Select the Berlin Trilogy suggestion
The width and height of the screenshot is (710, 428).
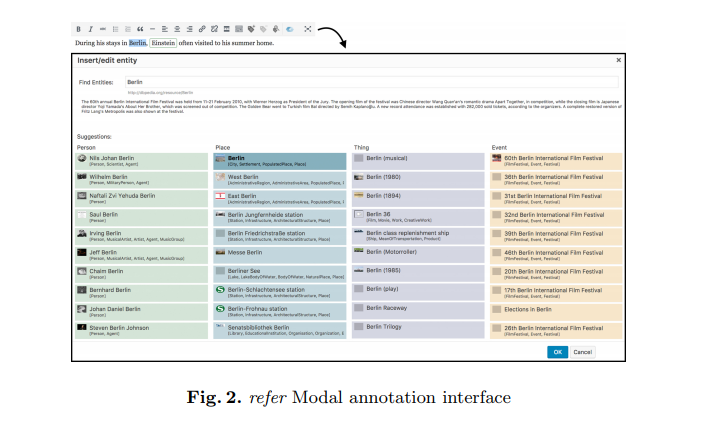tap(418, 331)
